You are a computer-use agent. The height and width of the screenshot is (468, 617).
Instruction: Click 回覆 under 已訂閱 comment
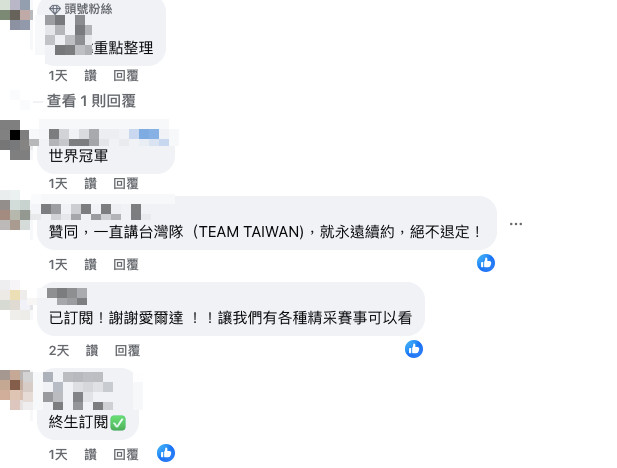[x=127, y=350]
